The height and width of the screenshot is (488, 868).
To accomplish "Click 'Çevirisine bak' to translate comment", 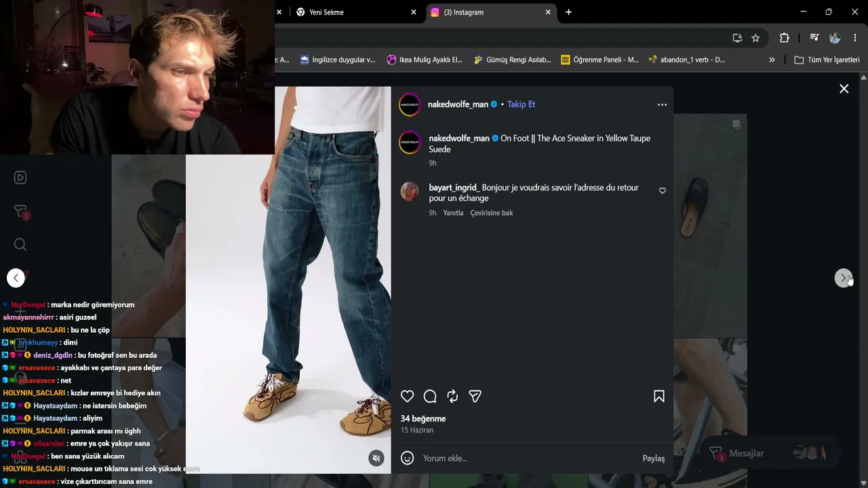I will pyautogui.click(x=492, y=213).
